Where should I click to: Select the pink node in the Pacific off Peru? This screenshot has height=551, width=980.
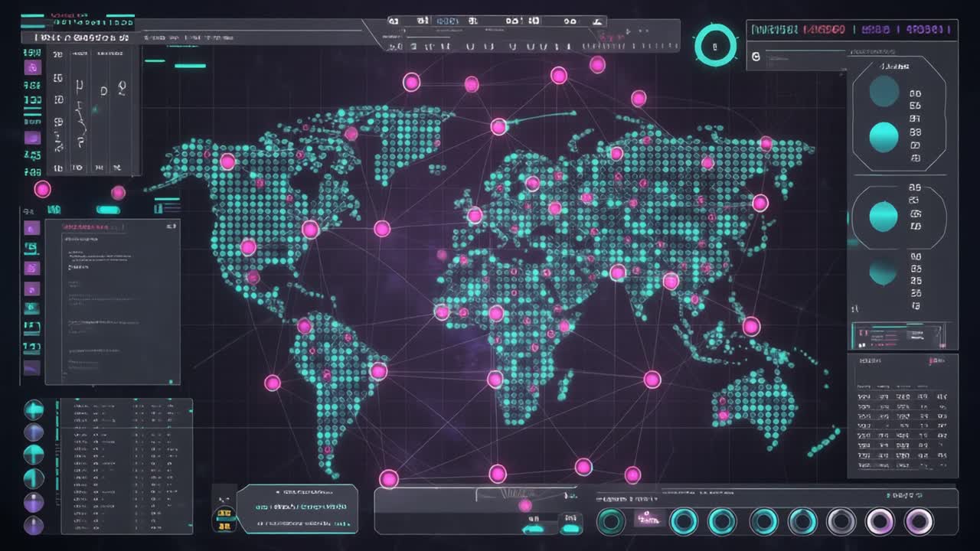pyautogui.click(x=272, y=383)
